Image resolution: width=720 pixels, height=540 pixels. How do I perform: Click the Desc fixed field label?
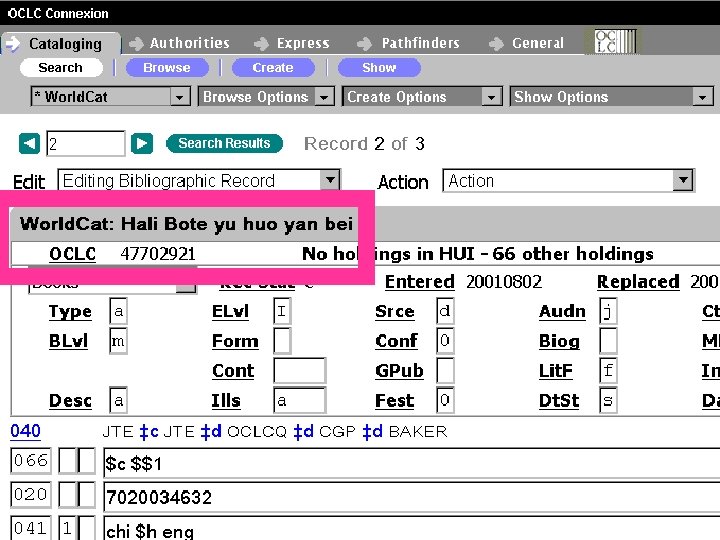[x=70, y=401]
